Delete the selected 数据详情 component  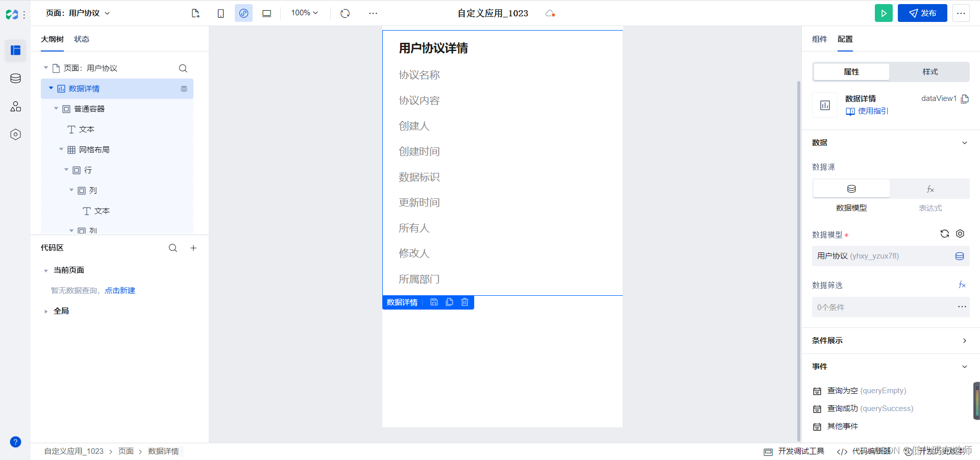(x=464, y=302)
